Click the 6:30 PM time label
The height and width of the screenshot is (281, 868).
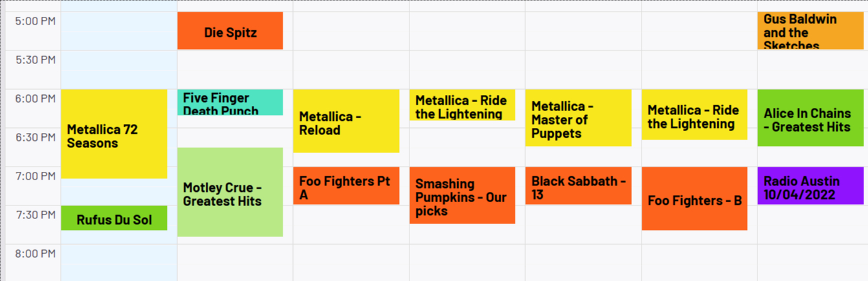[35, 137]
